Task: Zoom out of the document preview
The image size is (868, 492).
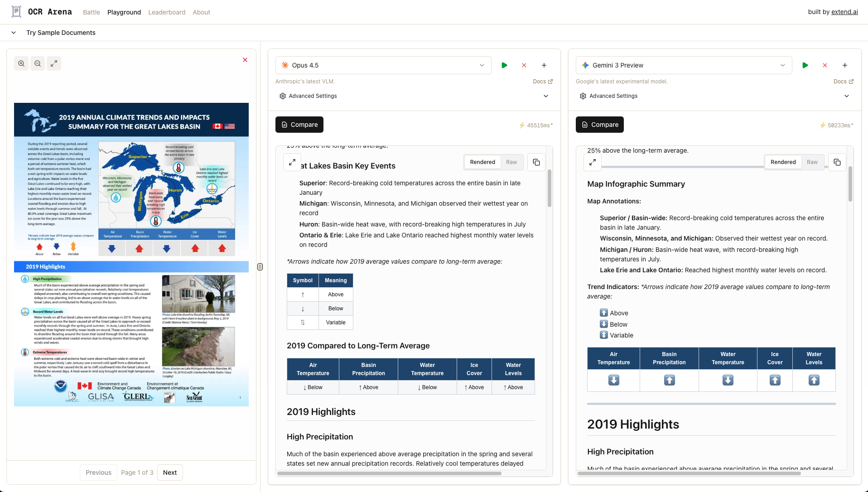Action: point(38,63)
